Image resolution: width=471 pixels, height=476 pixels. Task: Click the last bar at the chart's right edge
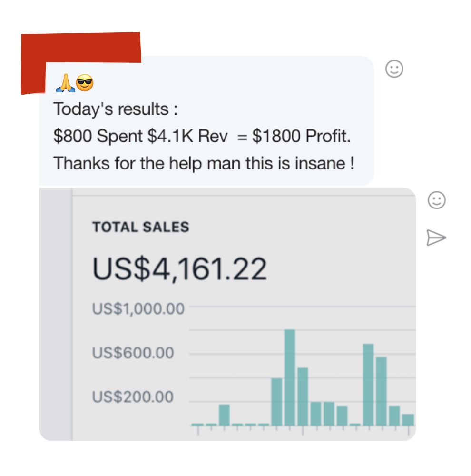pyautogui.click(x=408, y=419)
